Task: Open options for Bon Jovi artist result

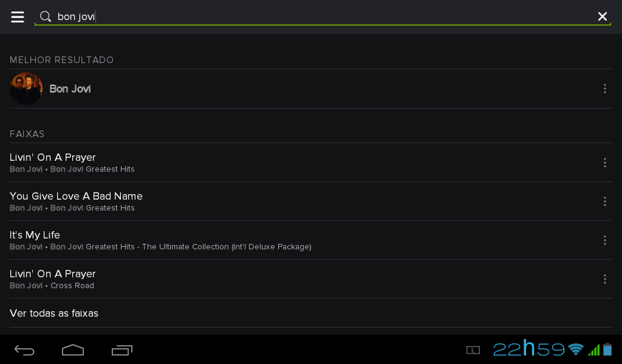Action: (604, 89)
